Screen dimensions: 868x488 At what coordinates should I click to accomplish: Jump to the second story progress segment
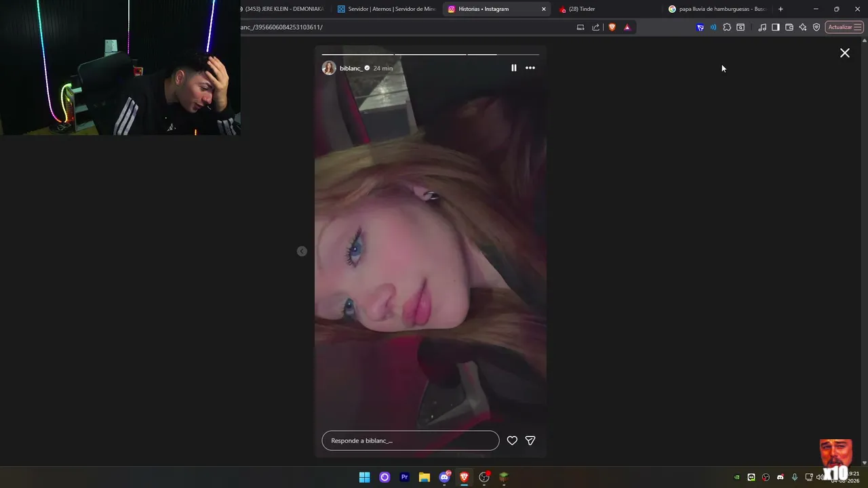tap(430, 54)
